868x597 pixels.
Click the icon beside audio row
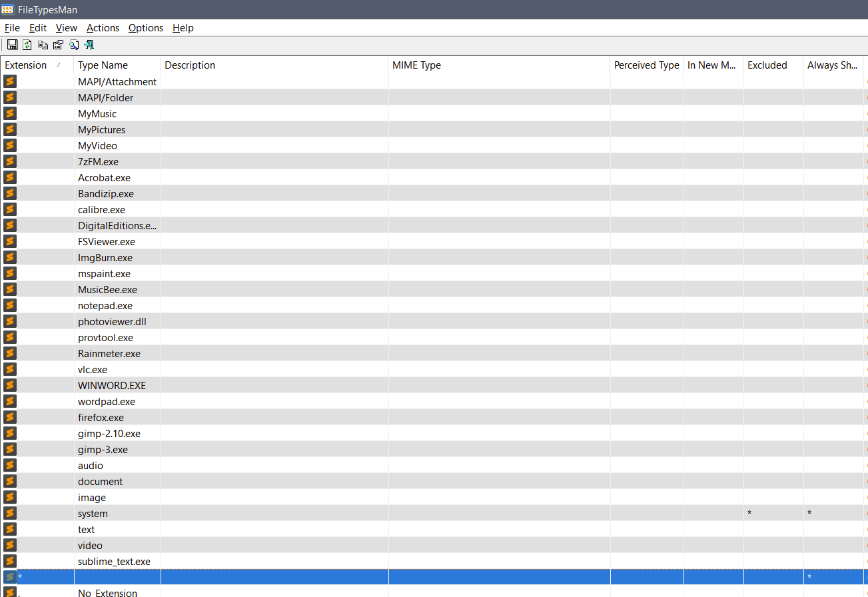[9, 465]
